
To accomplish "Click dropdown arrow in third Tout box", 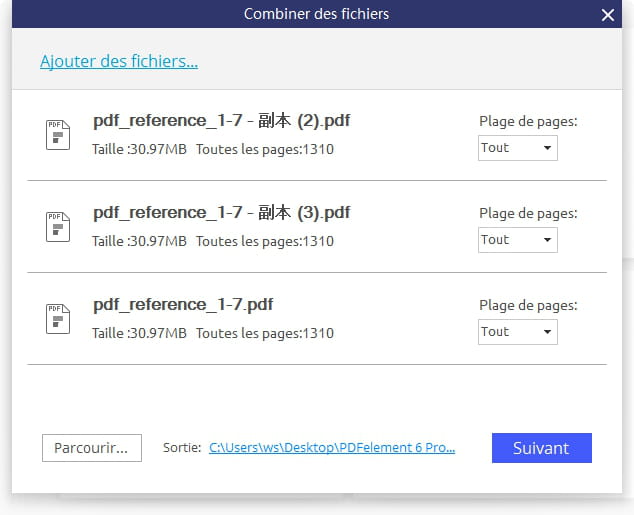I will [x=547, y=332].
